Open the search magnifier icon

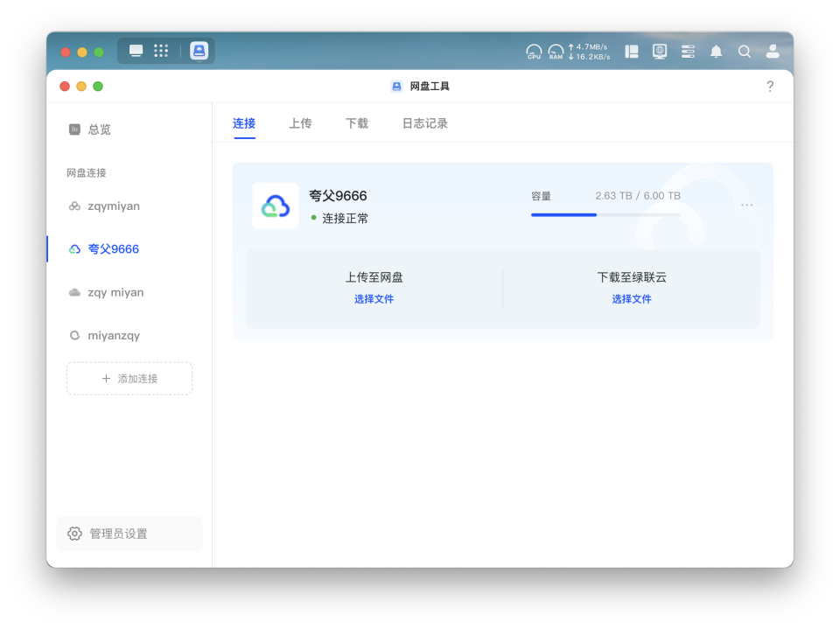click(744, 52)
